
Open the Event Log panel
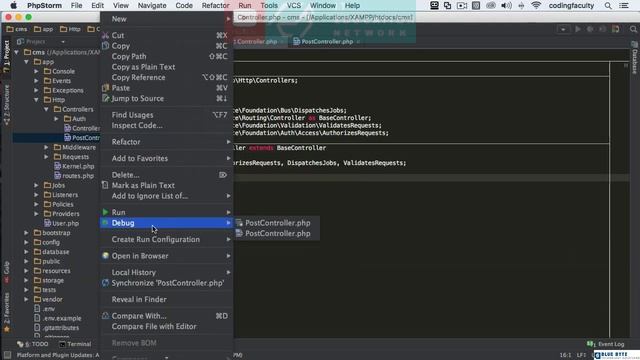[x=606, y=344]
